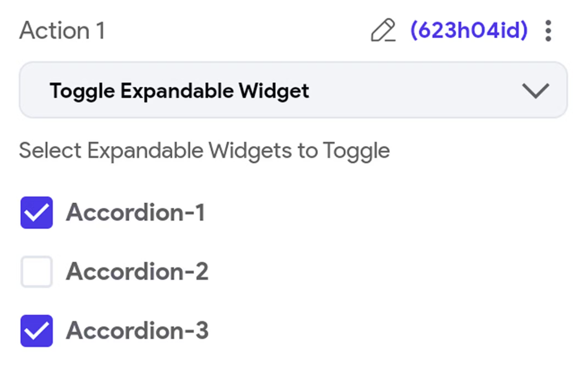This screenshot has width=588, height=366.
Task: Deselect the Accordion-3 checkbox
Action: (37, 331)
